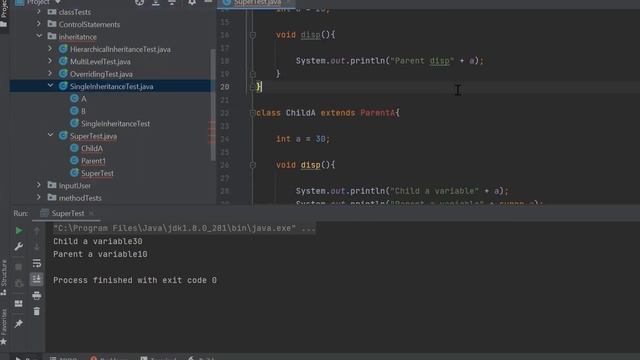
Task: Click the folder icon beside InputUser
Action: click(52, 185)
